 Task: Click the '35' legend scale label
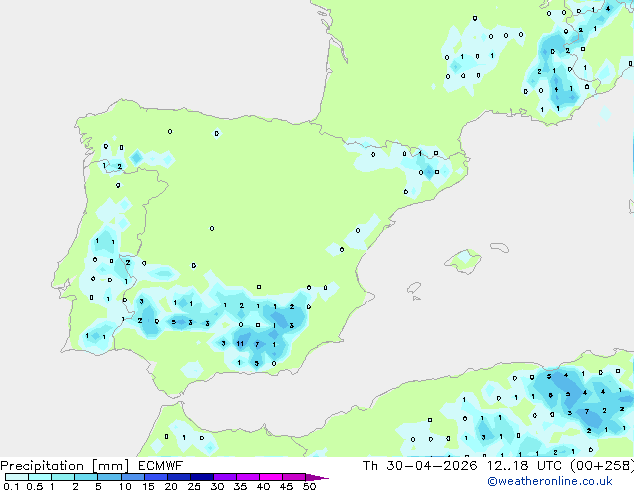click(240, 486)
